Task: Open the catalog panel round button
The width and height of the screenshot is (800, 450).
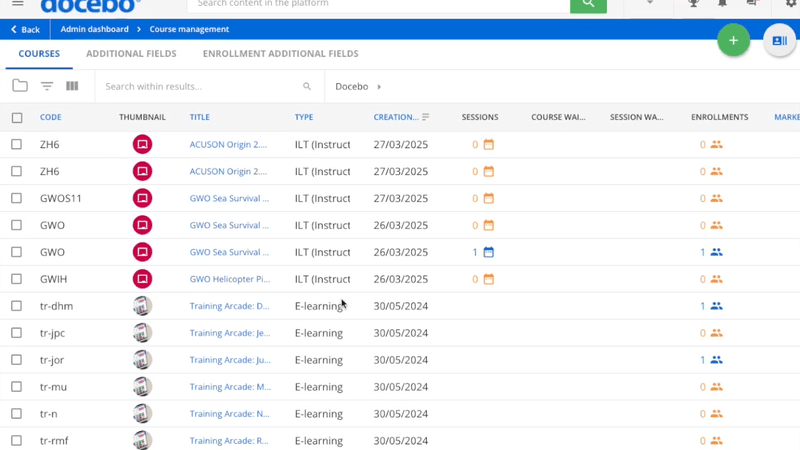Action: point(779,41)
